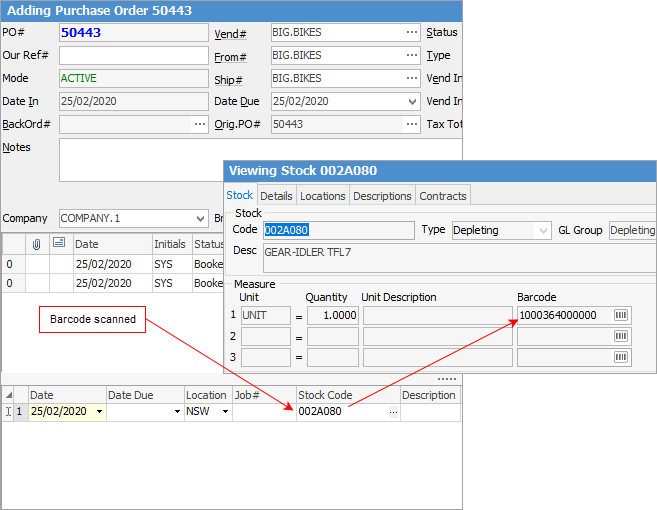Click the grid corner sort triangle icon
The height and width of the screenshot is (510, 657).
point(8,395)
